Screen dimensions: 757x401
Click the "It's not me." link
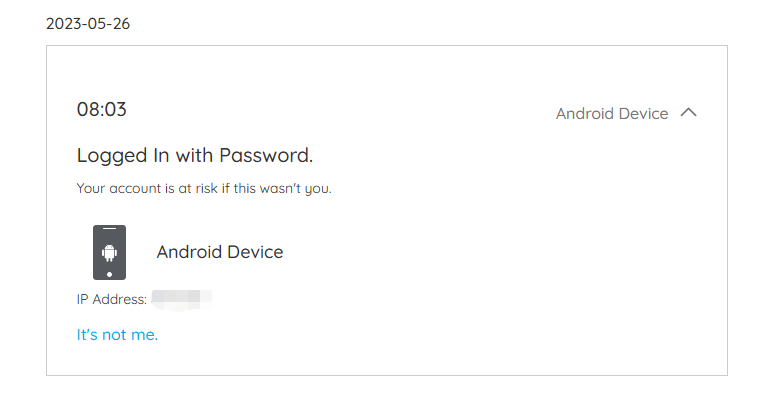[117, 334]
